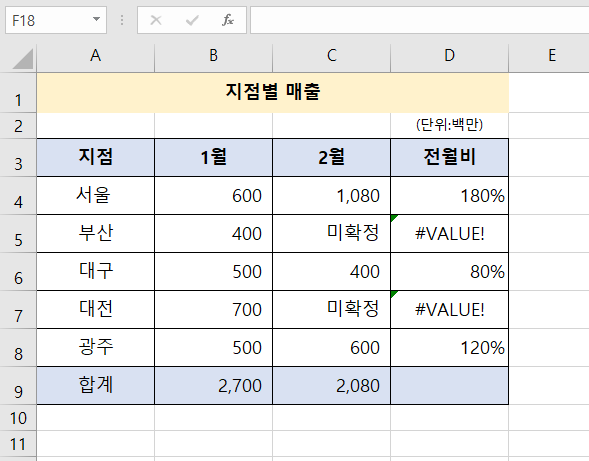Viewport: 589px width, 461px height.
Task: Click the #VALUE! error in 대전 row
Action: click(449, 310)
